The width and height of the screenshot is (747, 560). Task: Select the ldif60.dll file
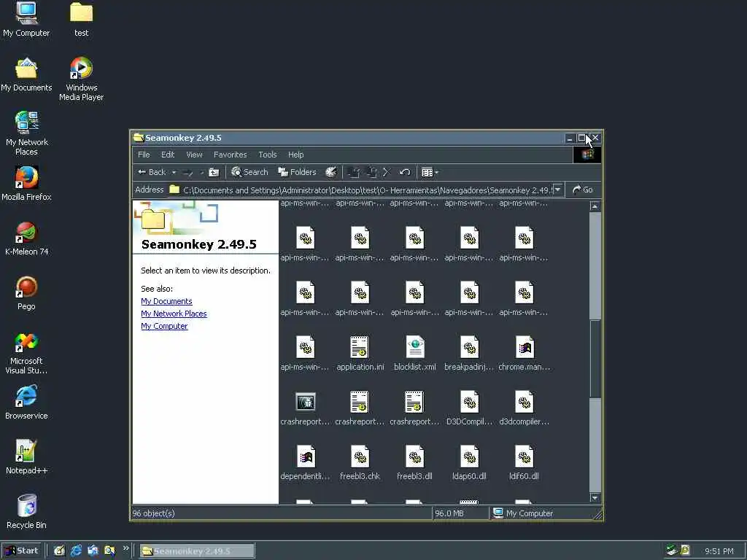click(x=524, y=463)
